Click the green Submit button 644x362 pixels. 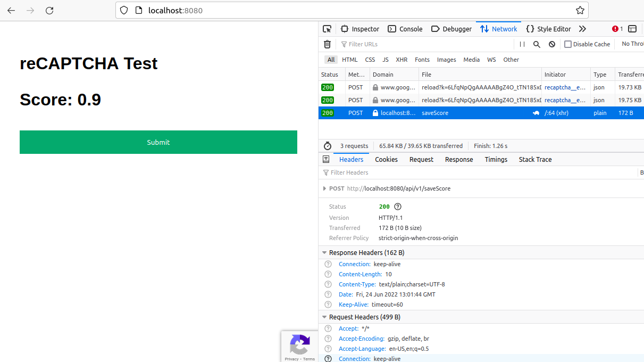click(x=158, y=142)
